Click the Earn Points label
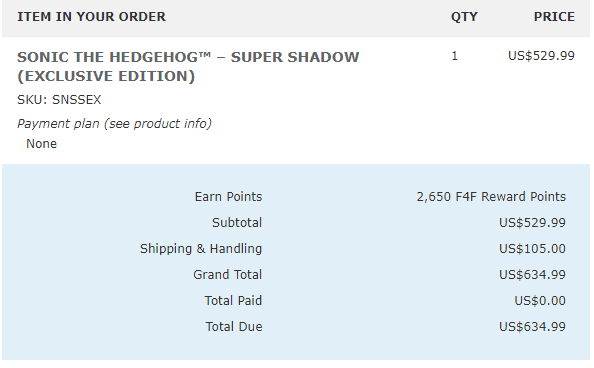This screenshot has height=368, width=594. coord(228,197)
